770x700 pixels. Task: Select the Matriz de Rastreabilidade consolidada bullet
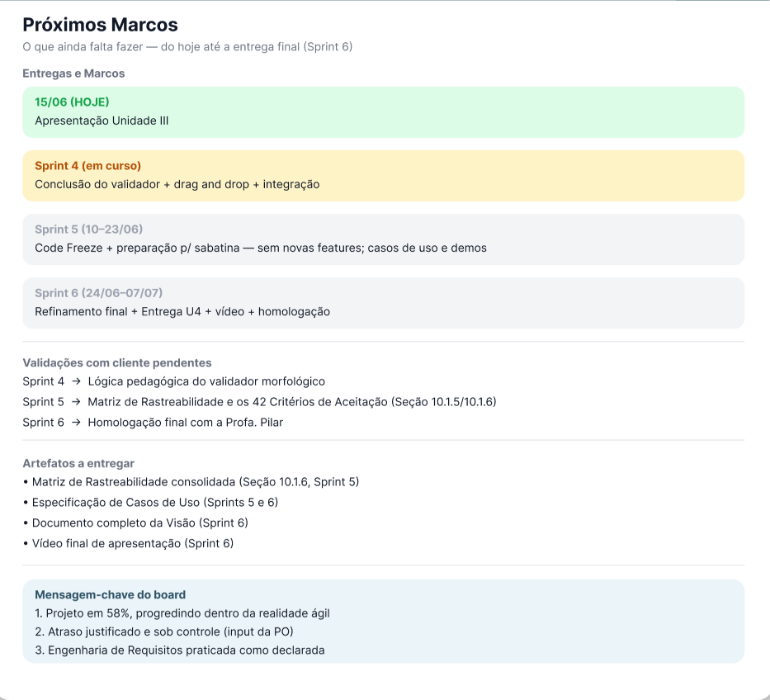pyautogui.click(x=191, y=482)
